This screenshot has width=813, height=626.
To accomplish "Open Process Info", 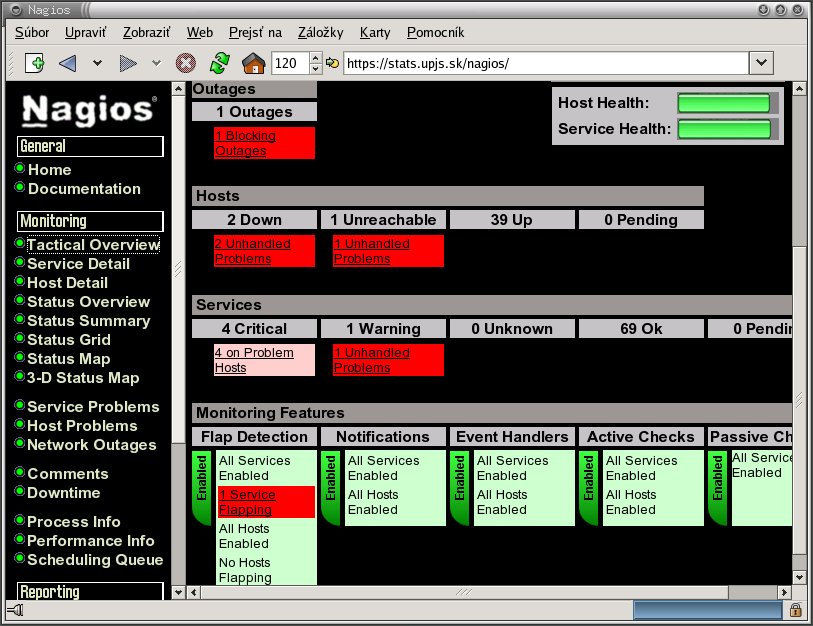I will pos(74,522).
